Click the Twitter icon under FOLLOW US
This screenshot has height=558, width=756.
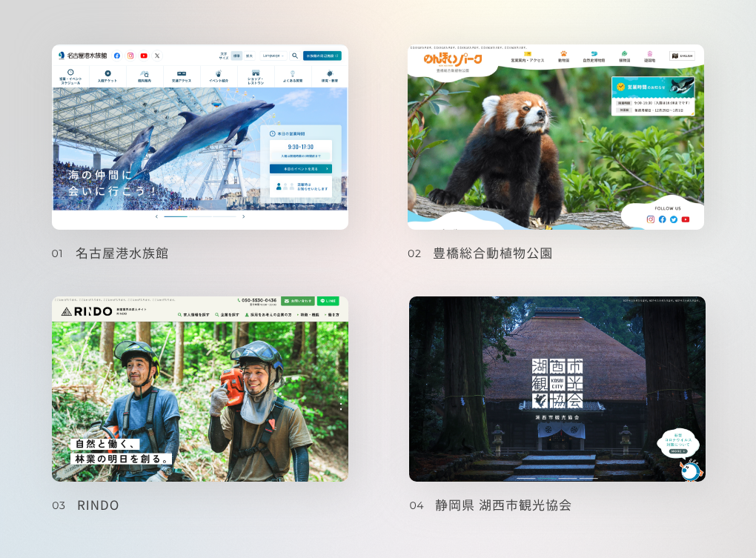674,220
